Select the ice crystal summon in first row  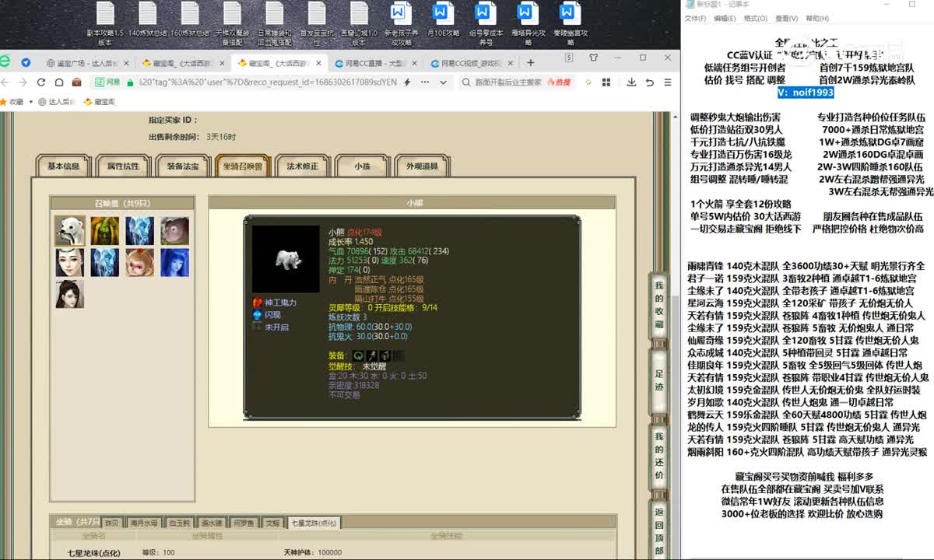click(x=140, y=230)
